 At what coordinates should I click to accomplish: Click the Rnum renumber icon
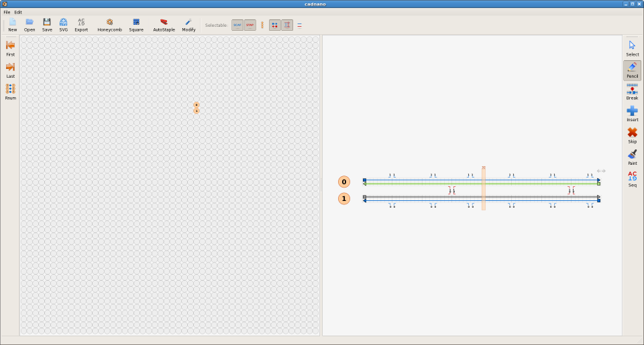10,92
